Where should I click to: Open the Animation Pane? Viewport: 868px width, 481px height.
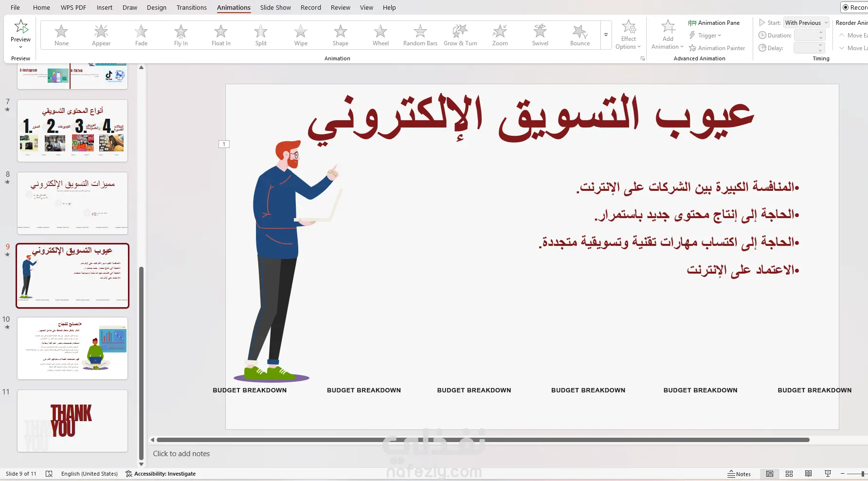pos(714,23)
